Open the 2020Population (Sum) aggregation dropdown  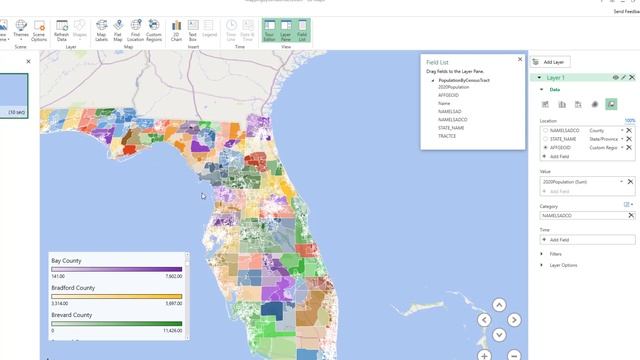(622, 182)
